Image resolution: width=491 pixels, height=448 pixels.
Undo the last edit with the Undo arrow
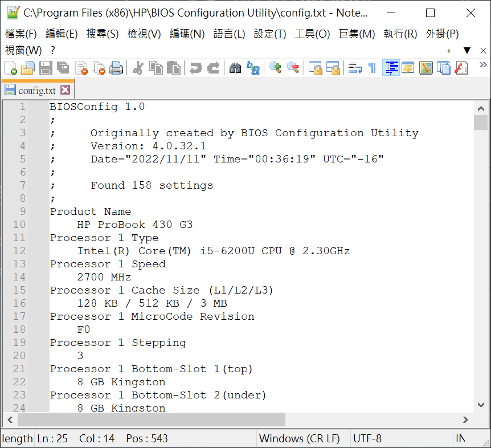[196, 68]
